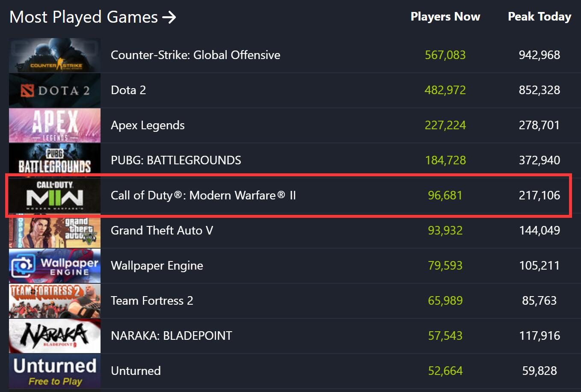Select the Players Now column header
The width and height of the screenshot is (581, 392).
[x=445, y=17]
